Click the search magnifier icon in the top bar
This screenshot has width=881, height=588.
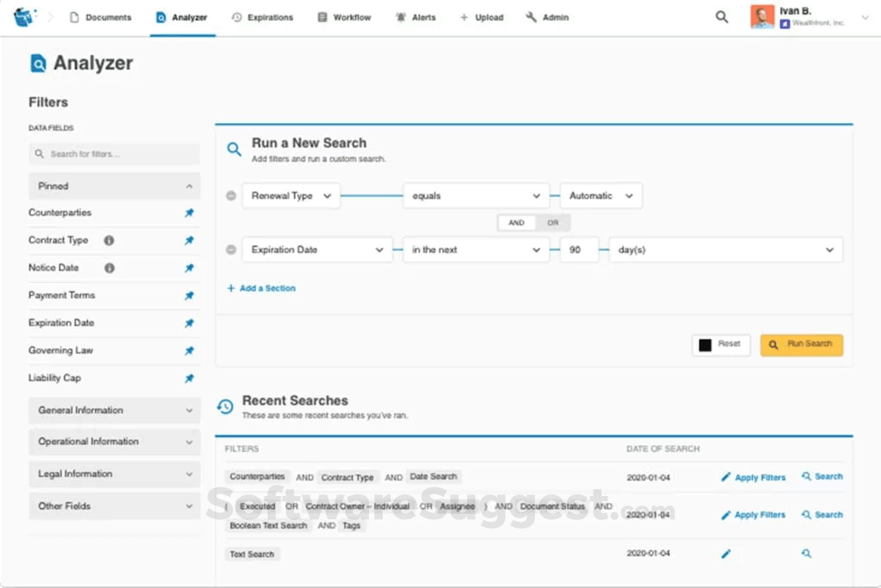click(x=721, y=16)
